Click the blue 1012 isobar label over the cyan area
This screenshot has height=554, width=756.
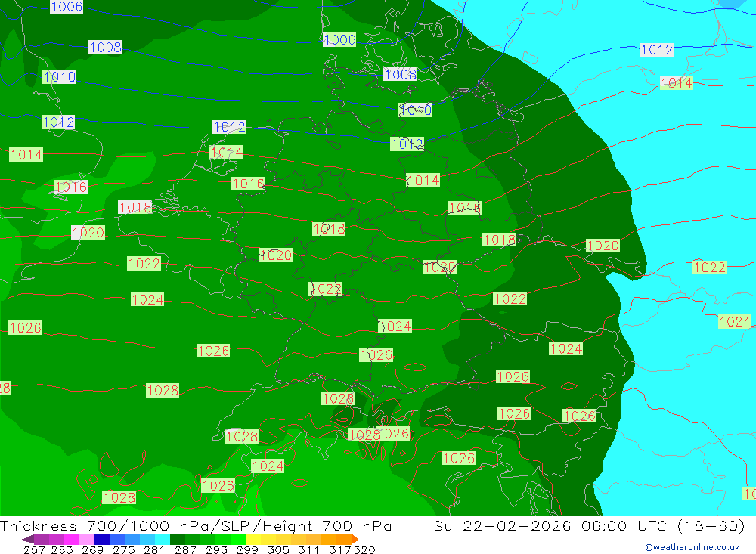[x=656, y=50]
